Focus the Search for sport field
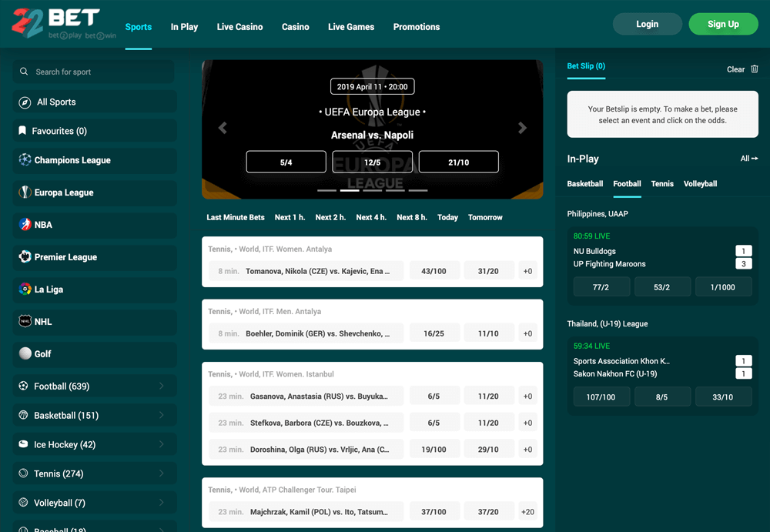Screen dimensions: 770x532 coord(93,72)
